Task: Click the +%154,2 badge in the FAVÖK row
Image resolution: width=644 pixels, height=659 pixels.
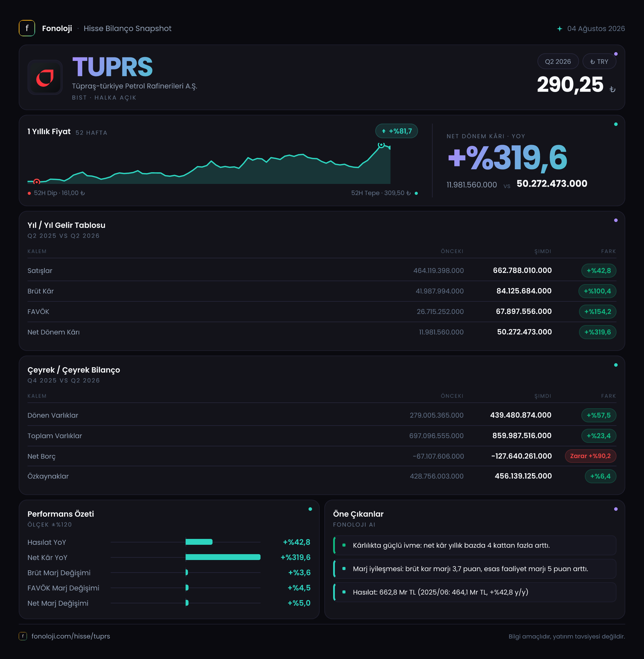Action: pos(598,312)
